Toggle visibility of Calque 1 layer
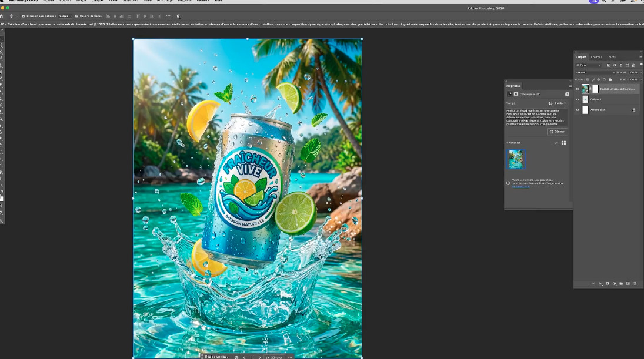Image resolution: width=644 pixels, height=359 pixels. (578, 99)
